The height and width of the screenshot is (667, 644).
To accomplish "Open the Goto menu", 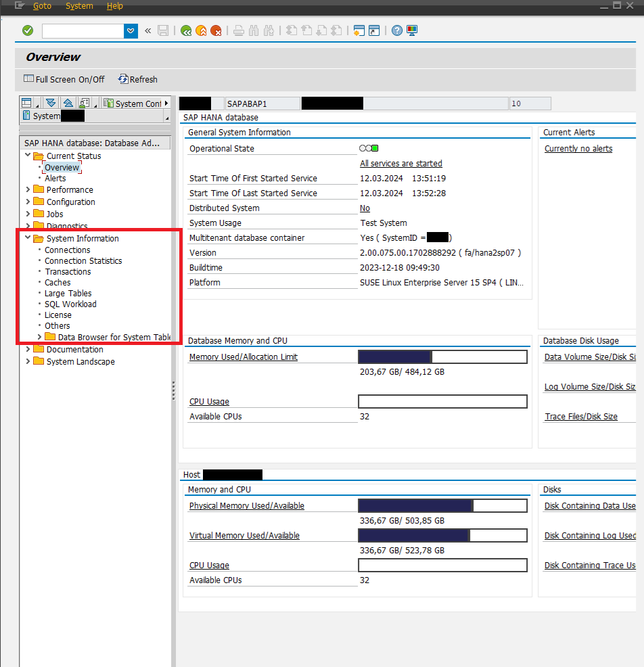I will point(42,6).
